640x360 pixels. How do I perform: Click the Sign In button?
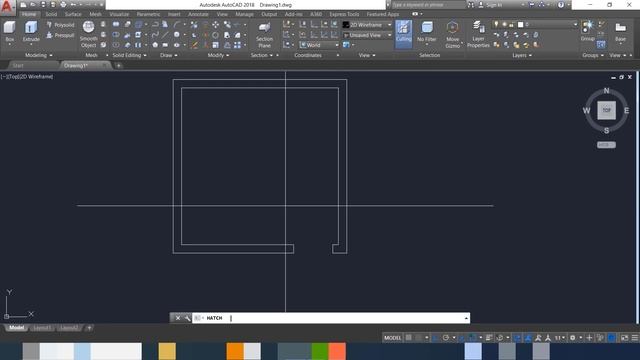tap(491, 5)
